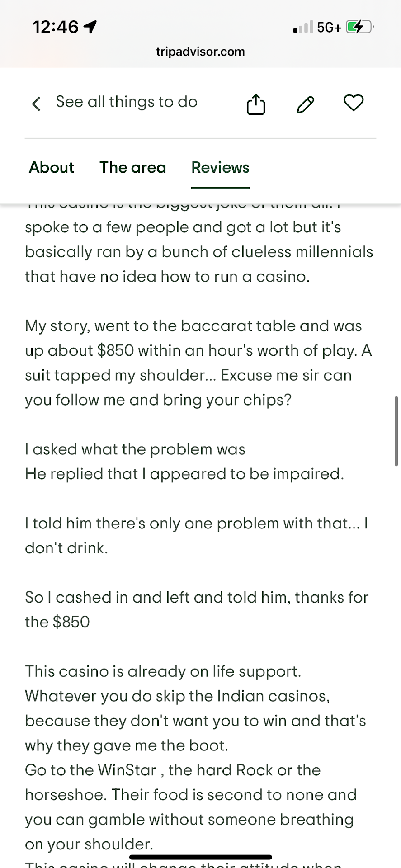
Task: Open the share sheet icon
Action: [x=256, y=104]
